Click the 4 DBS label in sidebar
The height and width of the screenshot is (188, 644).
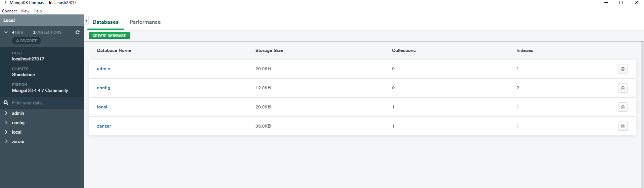tap(17, 32)
